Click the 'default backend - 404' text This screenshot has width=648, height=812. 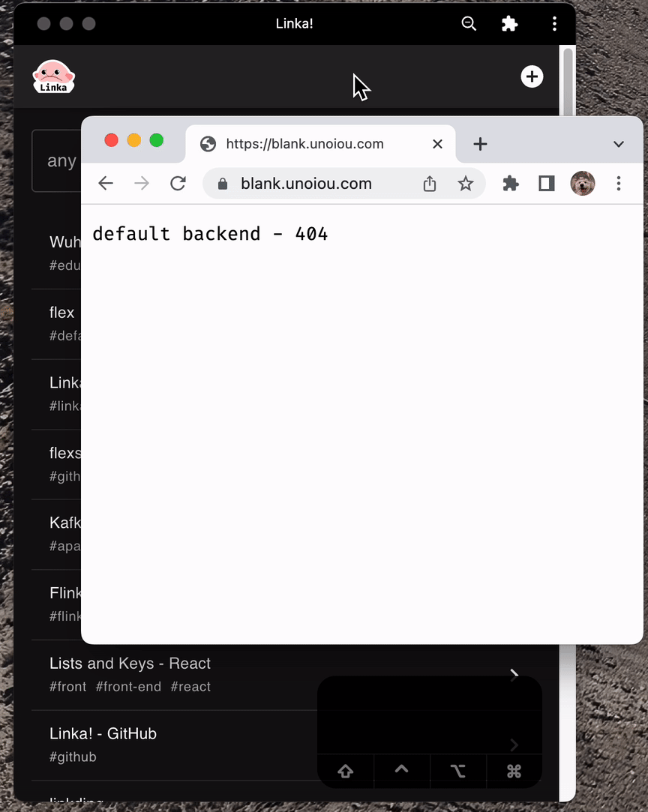pyautogui.click(x=210, y=234)
